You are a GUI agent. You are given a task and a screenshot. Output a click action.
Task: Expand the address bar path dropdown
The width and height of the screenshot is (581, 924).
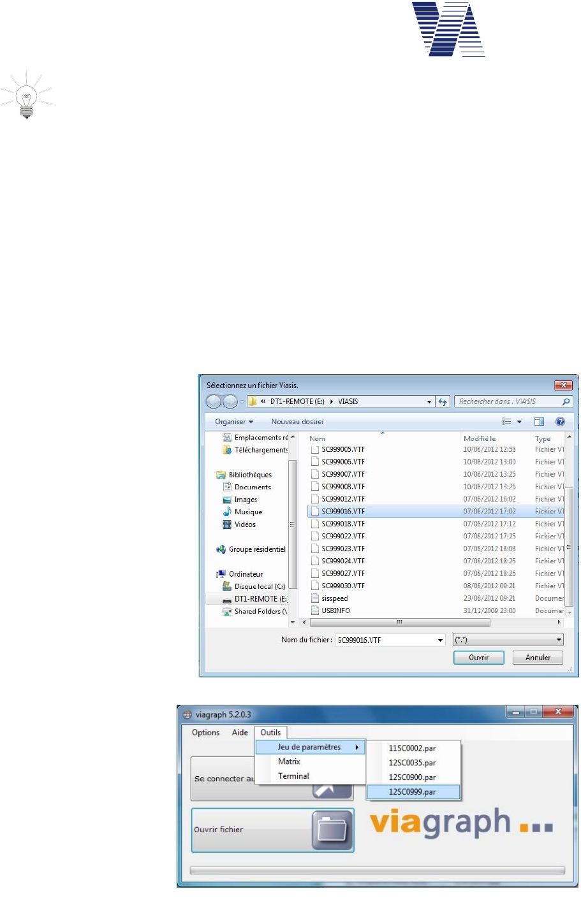[429, 401]
